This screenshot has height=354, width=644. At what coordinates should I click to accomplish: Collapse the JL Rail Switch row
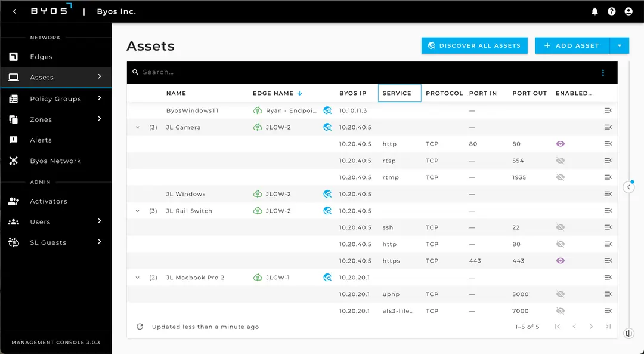click(138, 211)
